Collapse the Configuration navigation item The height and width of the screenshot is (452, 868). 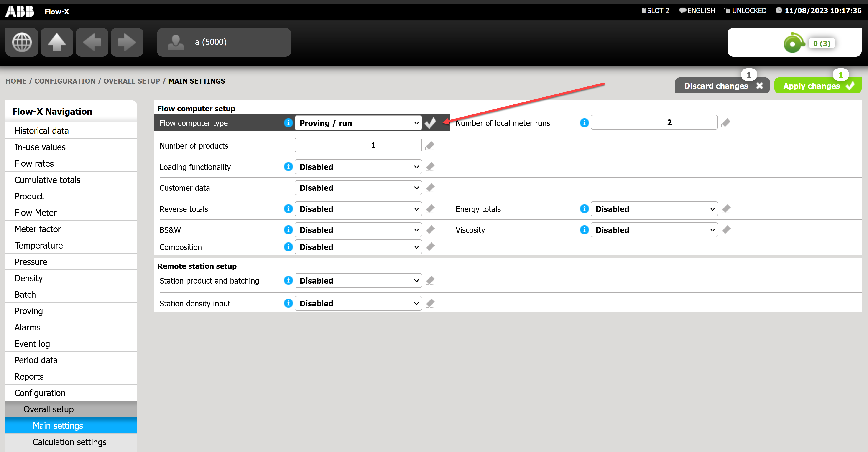coord(71,393)
